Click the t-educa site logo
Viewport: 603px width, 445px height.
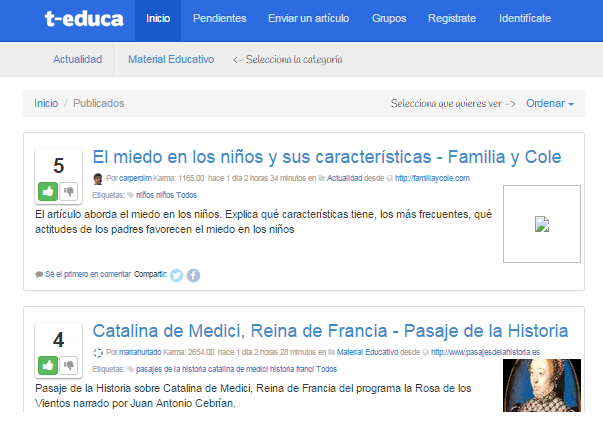pos(84,19)
